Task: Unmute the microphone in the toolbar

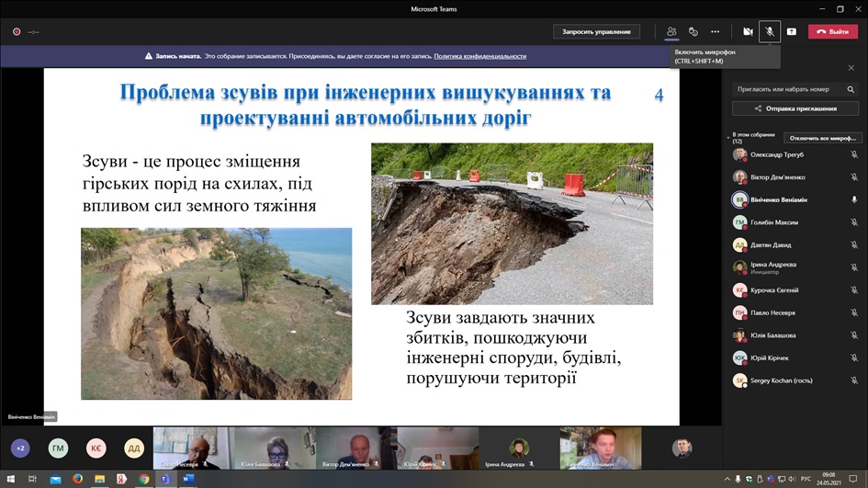Action: (770, 31)
